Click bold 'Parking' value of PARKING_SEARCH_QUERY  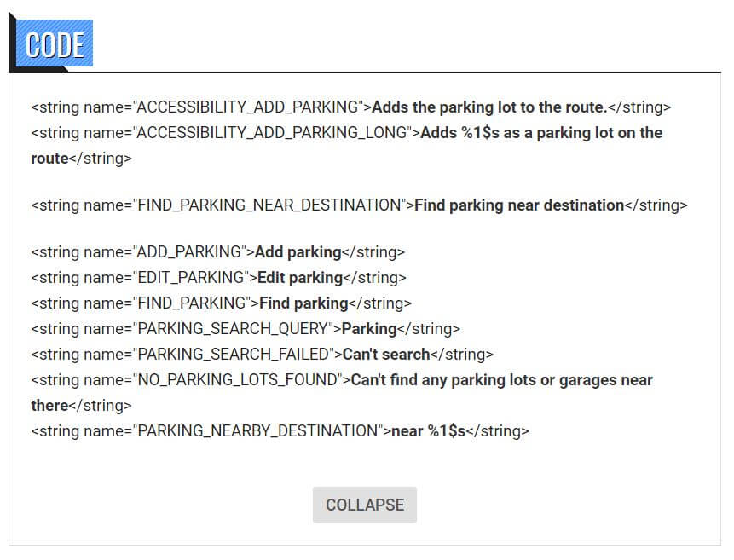click(x=369, y=329)
